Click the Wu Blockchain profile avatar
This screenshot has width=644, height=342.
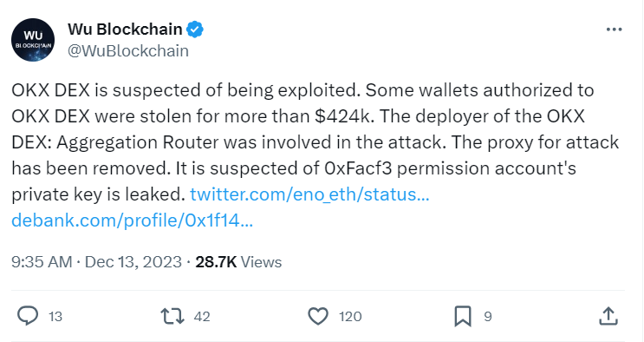coord(33,40)
